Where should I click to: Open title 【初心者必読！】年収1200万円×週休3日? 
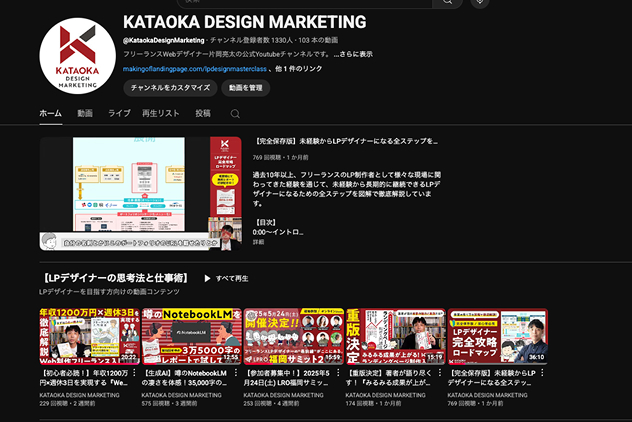coord(84,378)
